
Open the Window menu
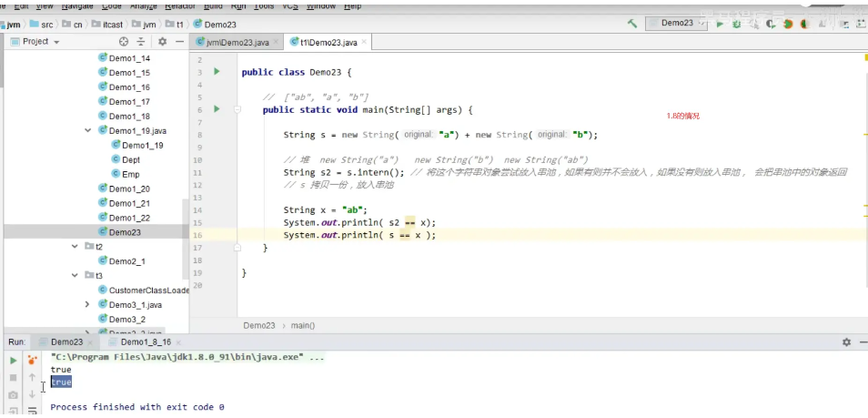click(320, 5)
